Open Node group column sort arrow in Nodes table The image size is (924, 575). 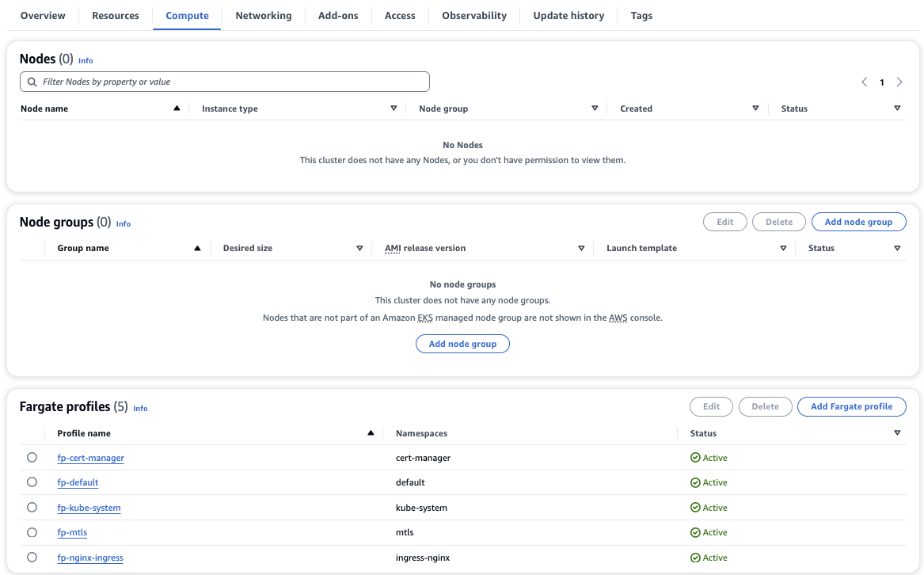[595, 108]
